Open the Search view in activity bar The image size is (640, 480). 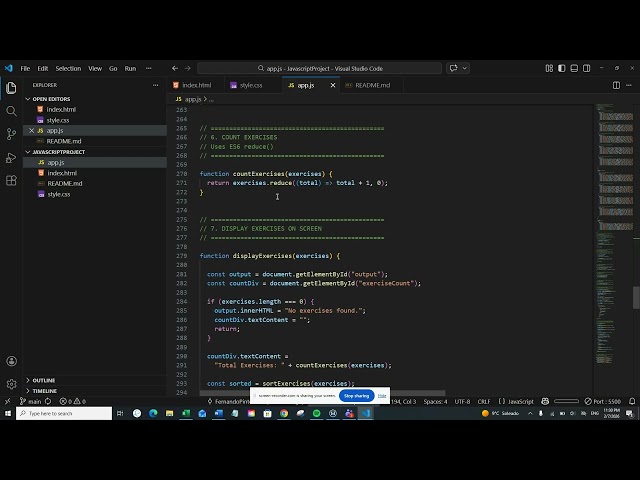(x=11, y=110)
